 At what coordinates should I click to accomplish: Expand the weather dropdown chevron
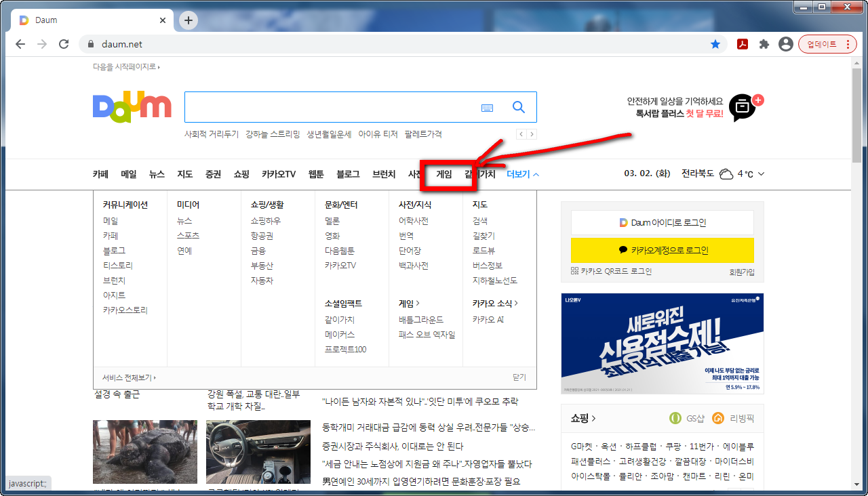click(761, 174)
